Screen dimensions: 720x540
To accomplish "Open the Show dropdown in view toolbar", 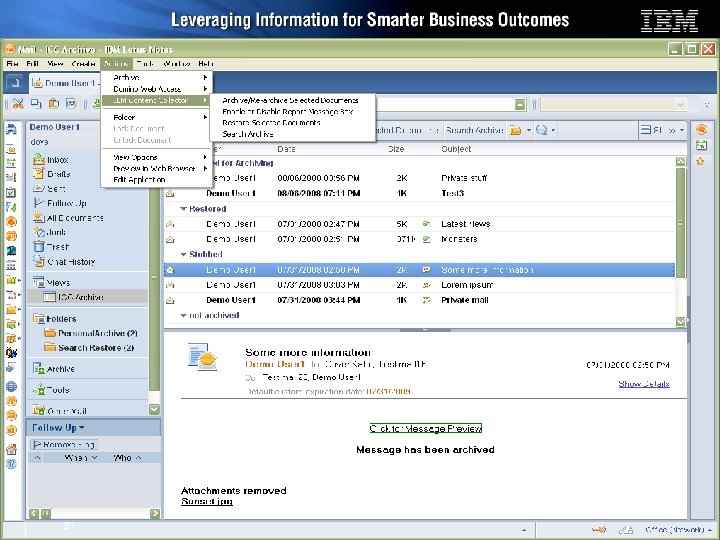I will coord(663,130).
